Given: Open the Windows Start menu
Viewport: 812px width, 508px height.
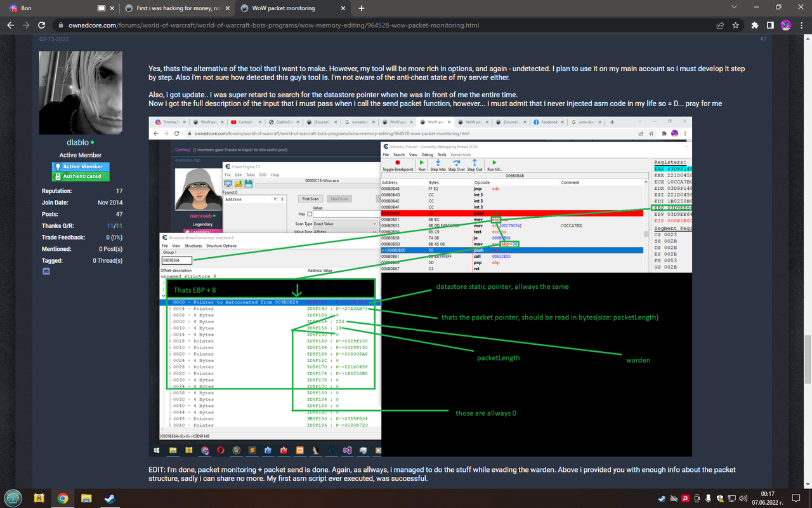Looking at the screenshot, I should pos(13,498).
